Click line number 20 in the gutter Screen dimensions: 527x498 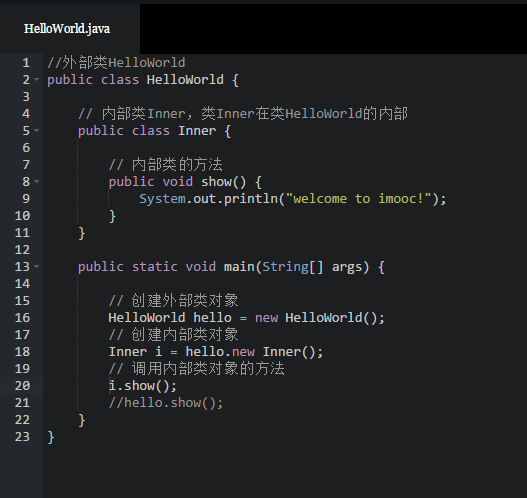22,386
